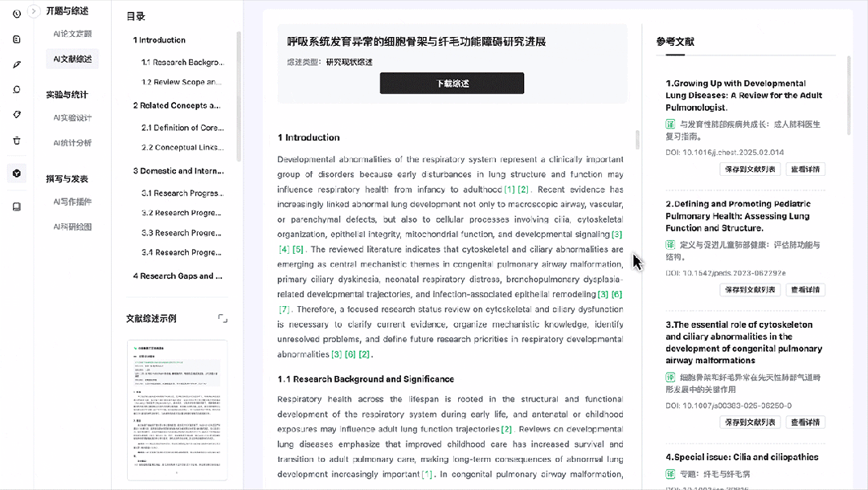Image resolution: width=868 pixels, height=490 pixels.
Task: Open the search magnifier icon in left rail
Action: point(17,90)
